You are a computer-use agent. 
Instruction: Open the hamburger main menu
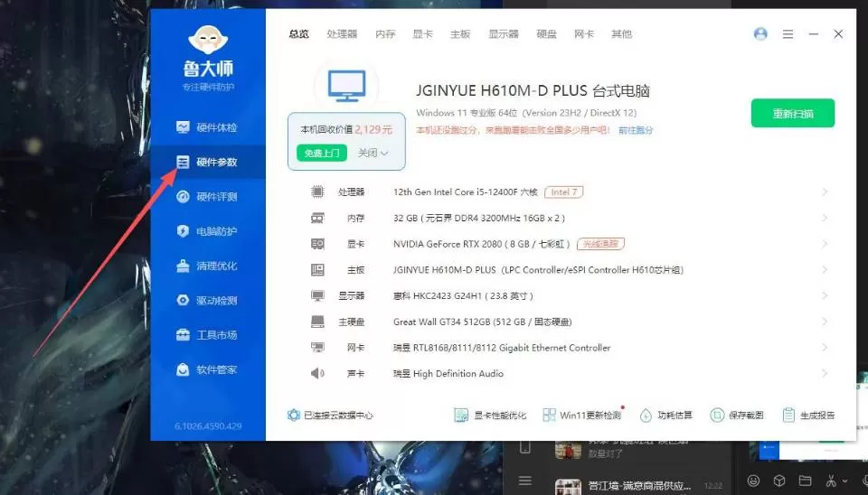(x=788, y=34)
